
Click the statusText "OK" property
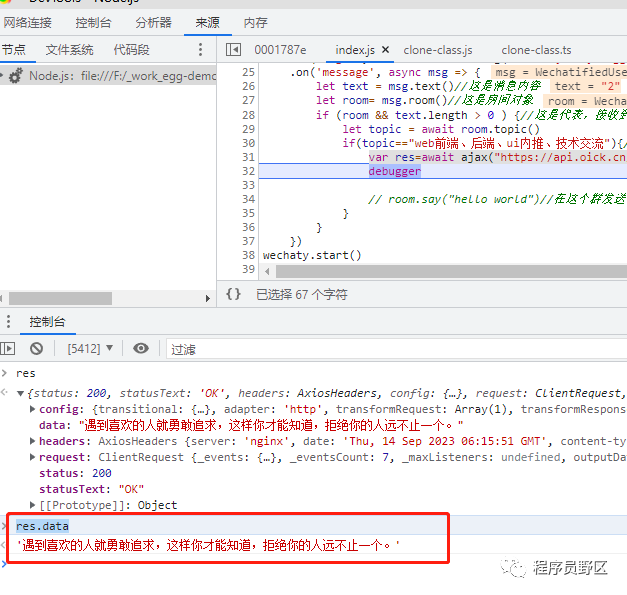coord(91,489)
